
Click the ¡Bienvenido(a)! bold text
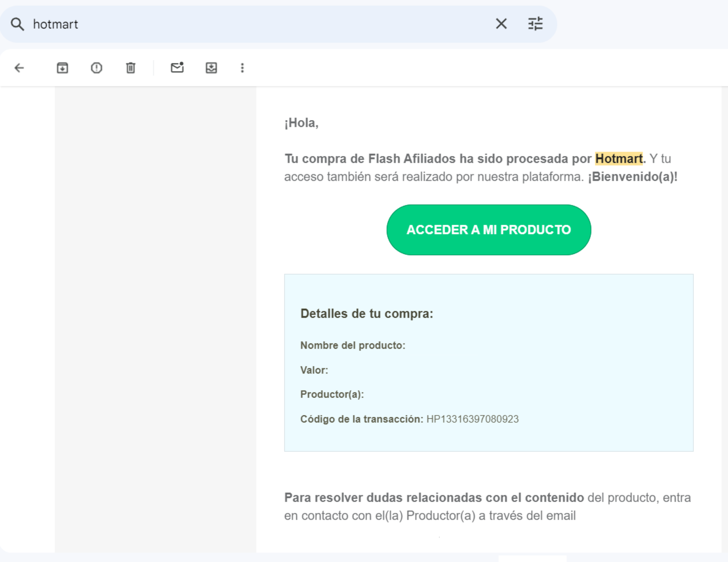coord(632,177)
